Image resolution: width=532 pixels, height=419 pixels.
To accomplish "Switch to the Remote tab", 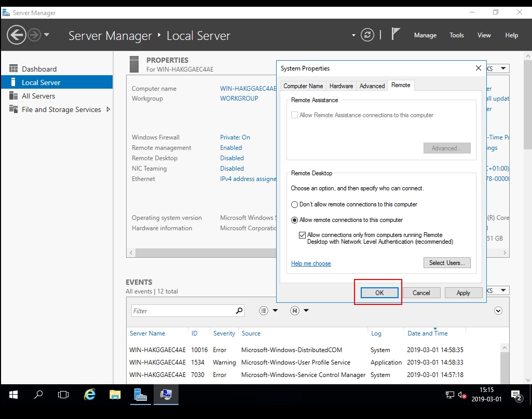I will 401,86.
